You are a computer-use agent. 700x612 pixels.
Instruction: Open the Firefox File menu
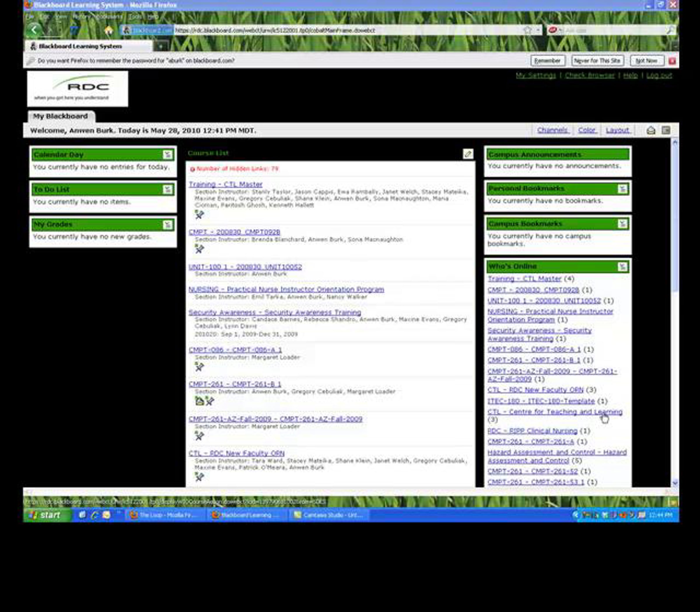tap(30, 16)
